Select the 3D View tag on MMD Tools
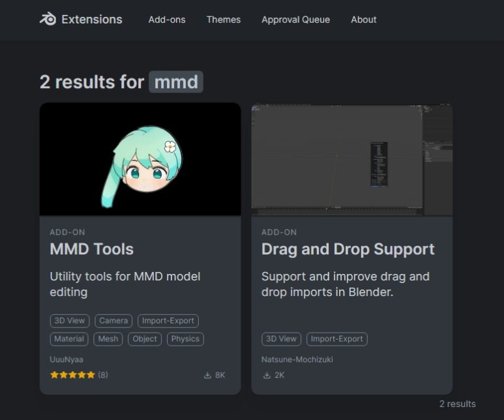504x420 pixels. coord(70,321)
